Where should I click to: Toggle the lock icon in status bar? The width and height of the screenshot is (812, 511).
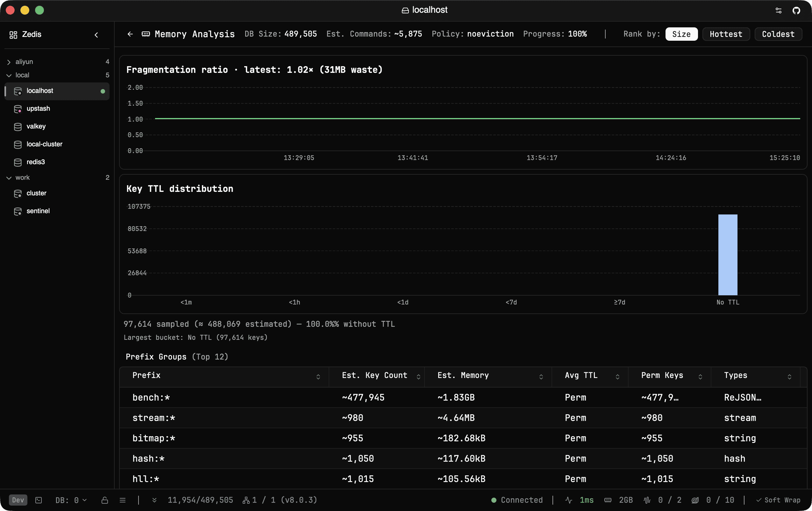(x=105, y=500)
